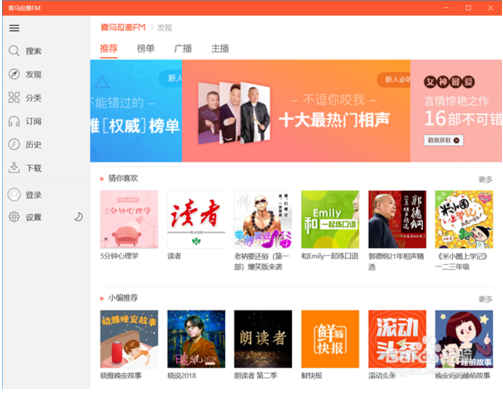
Task: Open the hamburger menu in the sidebar
Action: [14, 28]
